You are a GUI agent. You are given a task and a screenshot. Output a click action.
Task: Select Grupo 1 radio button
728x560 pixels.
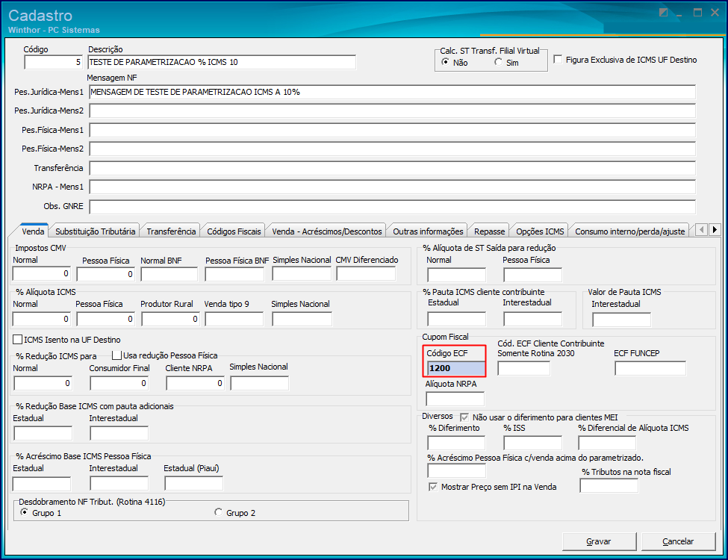24,512
